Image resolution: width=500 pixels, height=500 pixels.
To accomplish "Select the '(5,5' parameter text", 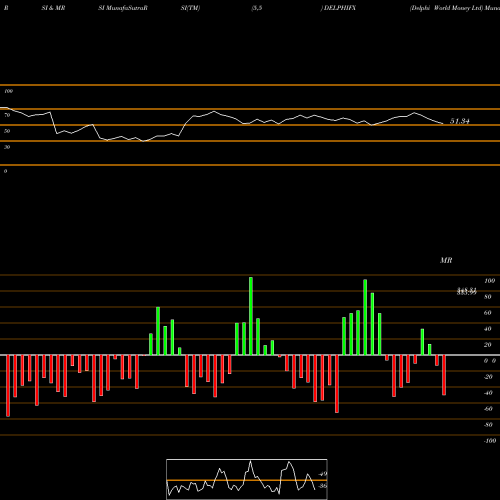I will tap(257, 8).
